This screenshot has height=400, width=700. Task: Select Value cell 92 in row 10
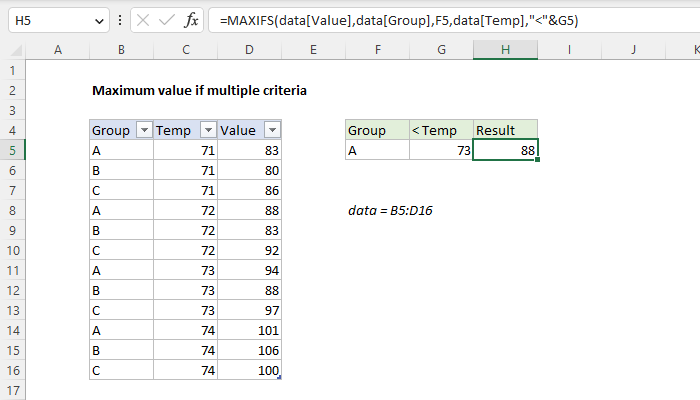coord(250,250)
